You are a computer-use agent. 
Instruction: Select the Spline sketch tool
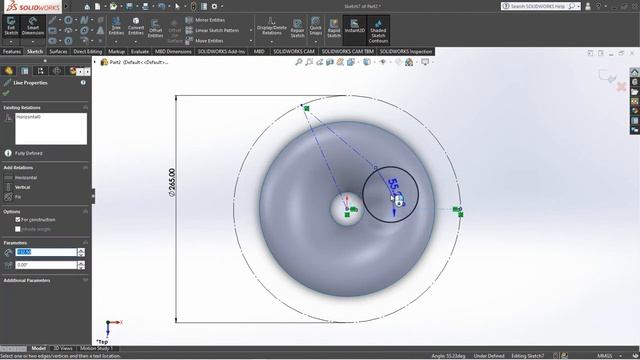pos(84,20)
